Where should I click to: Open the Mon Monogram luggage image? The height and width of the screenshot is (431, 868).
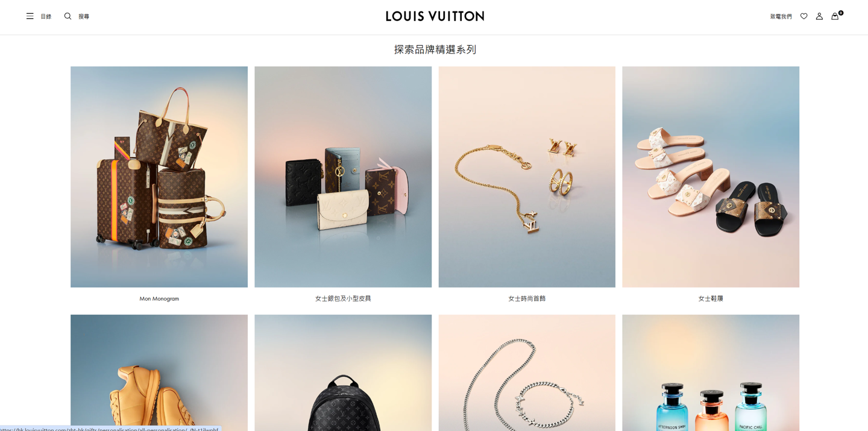pos(159,177)
